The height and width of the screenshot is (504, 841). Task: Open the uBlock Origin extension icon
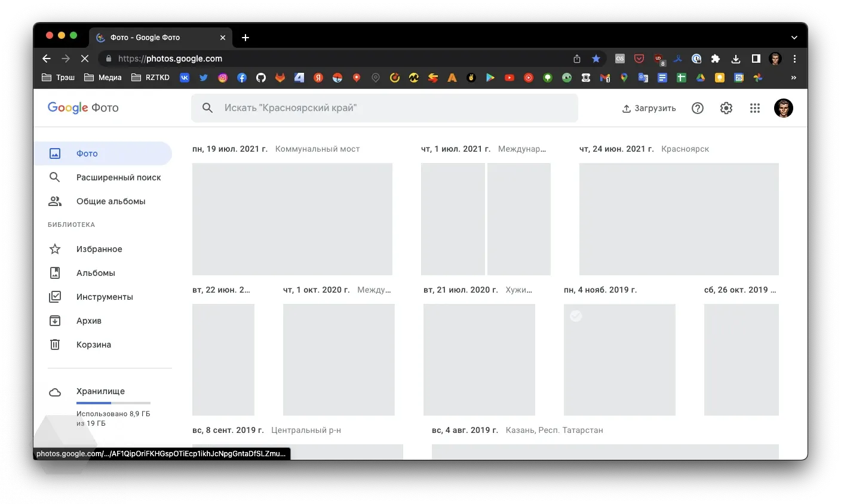[x=659, y=59]
